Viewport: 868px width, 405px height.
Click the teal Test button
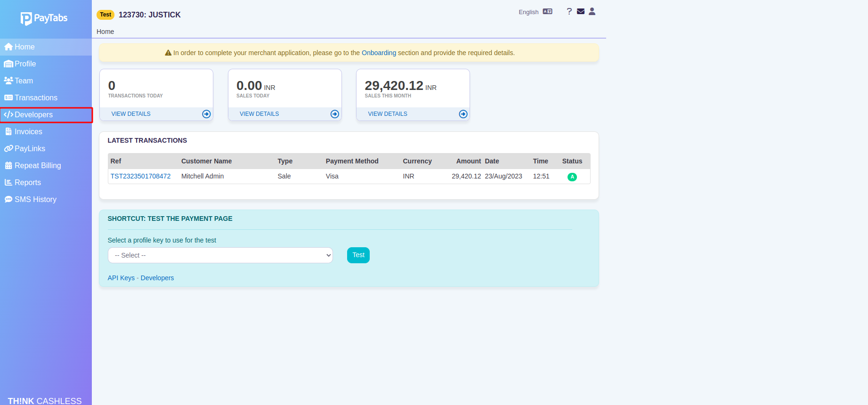point(358,255)
